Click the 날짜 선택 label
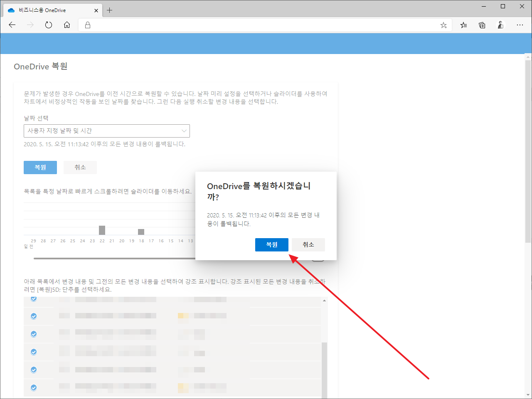 pyautogui.click(x=36, y=118)
